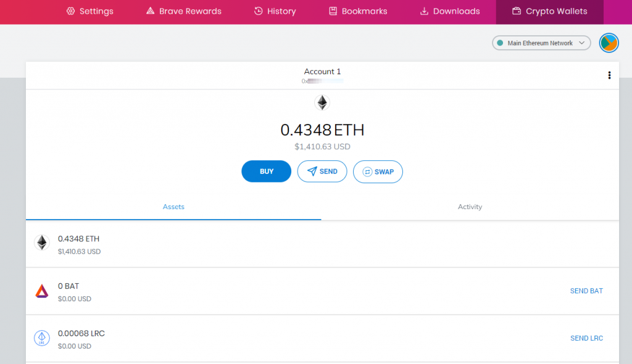This screenshot has height=364, width=632.
Task: Click the green network status dot
Action: coord(500,43)
